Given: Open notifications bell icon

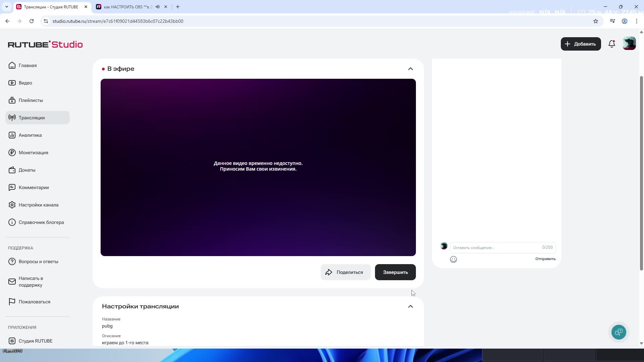Looking at the screenshot, I should [x=611, y=44].
